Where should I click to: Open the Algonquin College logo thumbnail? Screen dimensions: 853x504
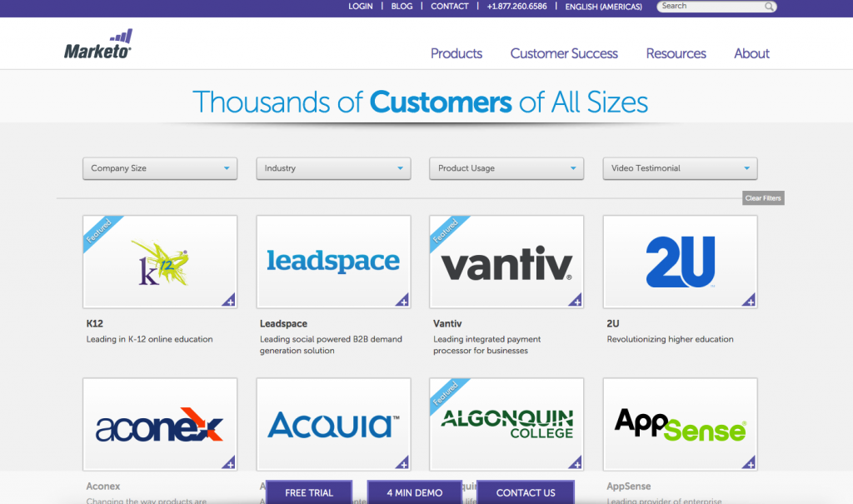coord(506,425)
